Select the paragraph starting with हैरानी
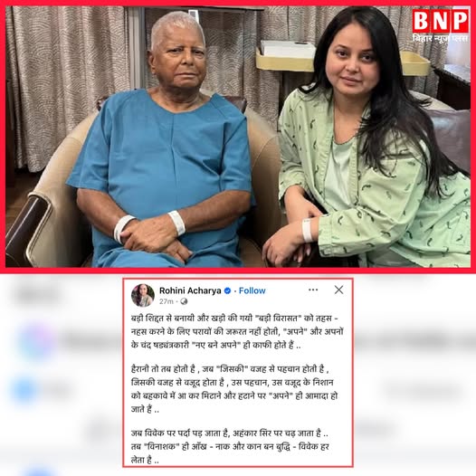476x476 pixels. pyautogui.click(x=234, y=389)
